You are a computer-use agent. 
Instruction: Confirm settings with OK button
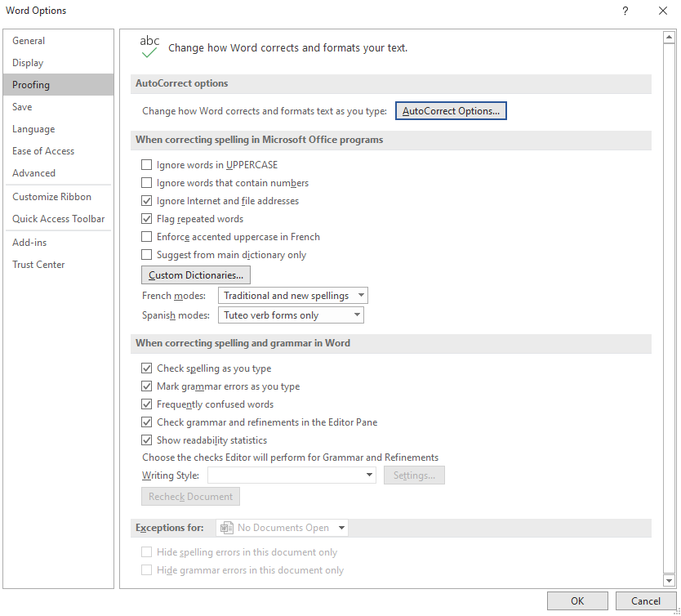tap(577, 600)
